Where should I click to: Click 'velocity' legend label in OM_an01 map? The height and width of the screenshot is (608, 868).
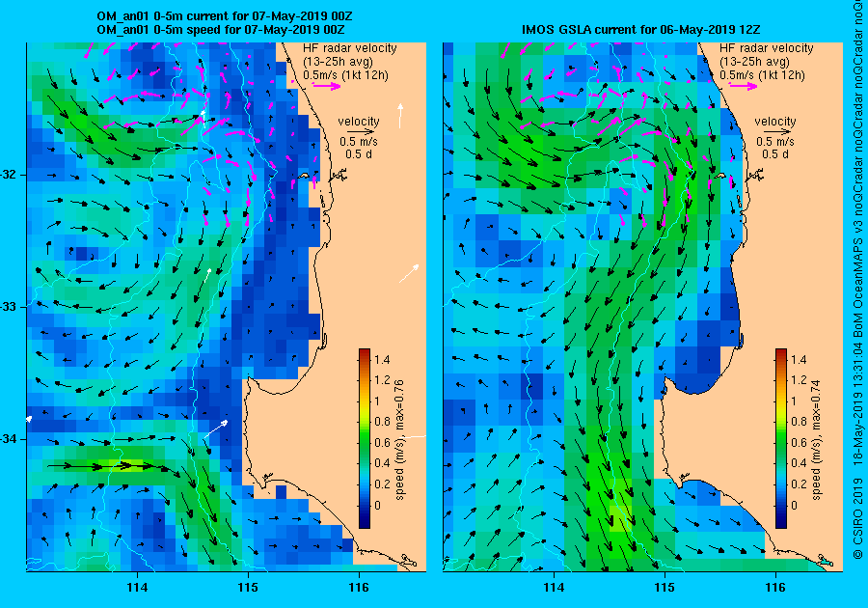coord(359,122)
